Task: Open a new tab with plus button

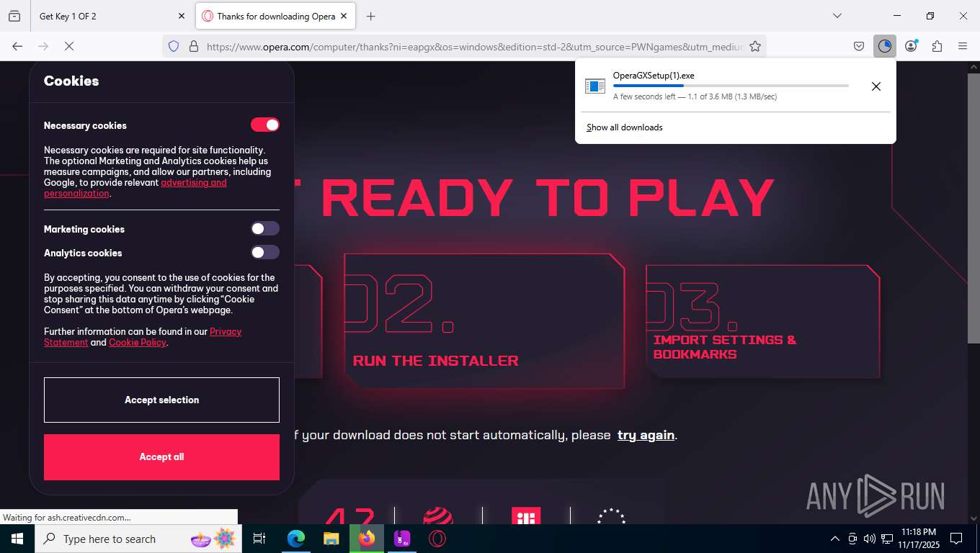Action: pos(370,16)
